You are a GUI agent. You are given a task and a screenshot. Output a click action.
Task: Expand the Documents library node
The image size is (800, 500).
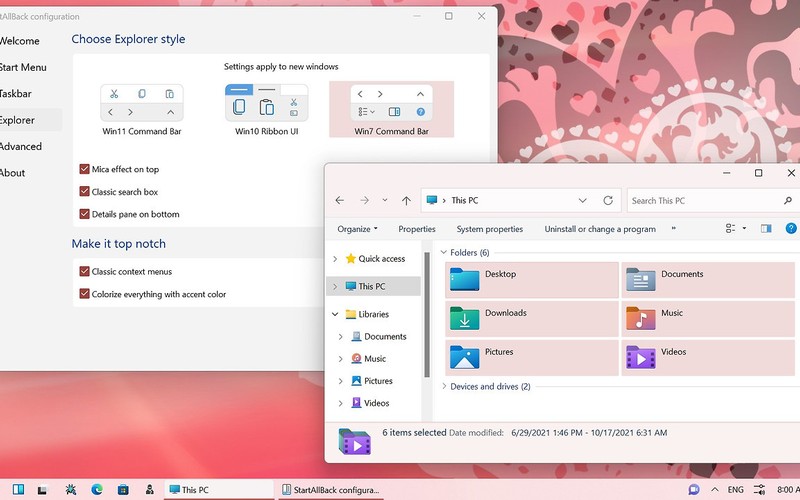pos(341,337)
